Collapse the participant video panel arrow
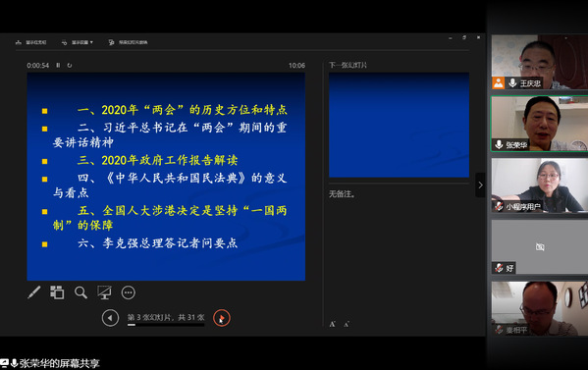The width and height of the screenshot is (588, 370). pos(480,185)
